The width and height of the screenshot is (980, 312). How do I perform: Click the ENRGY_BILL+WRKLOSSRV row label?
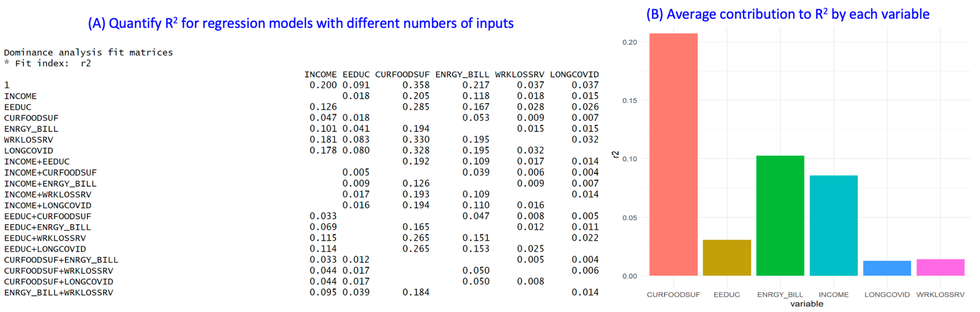click(x=59, y=293)
